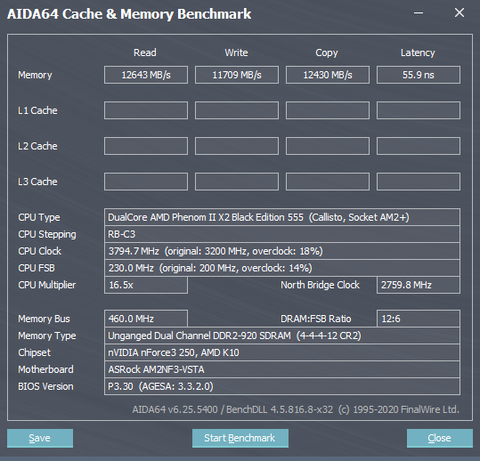Image resolution: width=480 pixels, height=461 pixels.
Task: Select the Memory Type DDR2-920 field
Action: [x=282, y=335]
